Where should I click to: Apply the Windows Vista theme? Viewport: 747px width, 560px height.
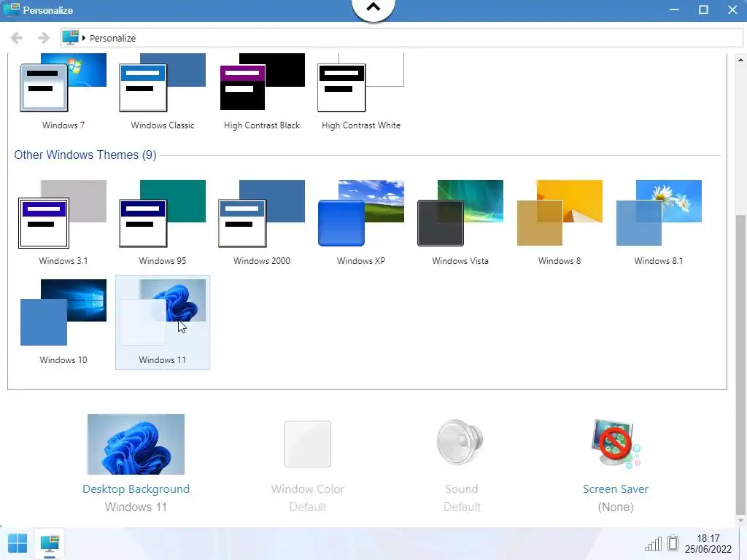click(x=460, y=214)
